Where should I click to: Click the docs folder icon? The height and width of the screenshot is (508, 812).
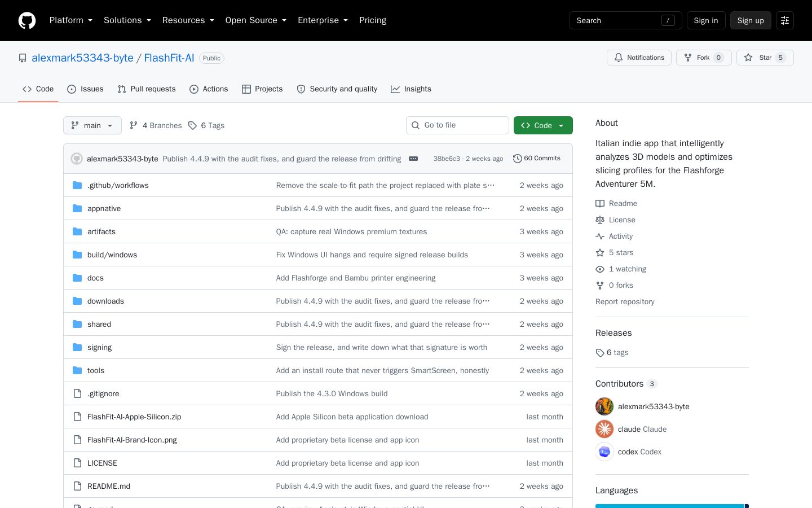77,278
